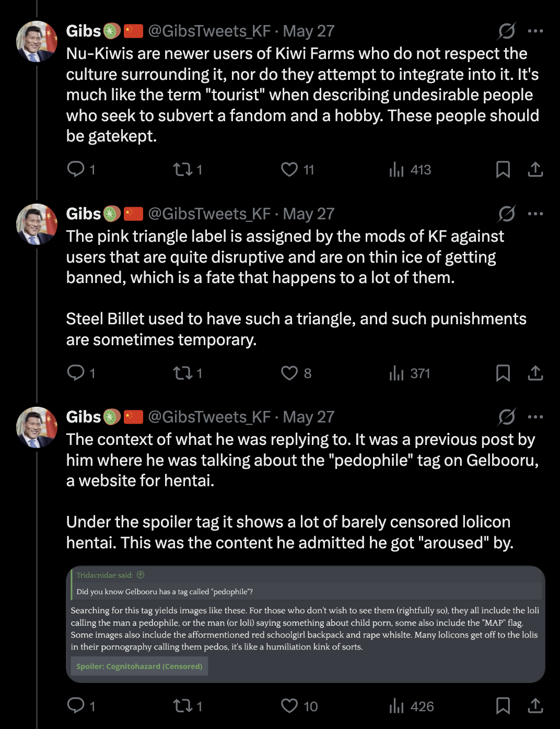Open more options on first tweet
This screenshot has height=729, width=560.
coord(535,31)
